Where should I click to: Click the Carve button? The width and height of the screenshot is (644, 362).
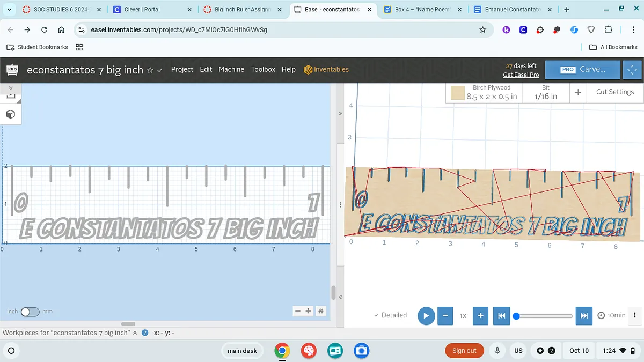(x=583, y=69)
